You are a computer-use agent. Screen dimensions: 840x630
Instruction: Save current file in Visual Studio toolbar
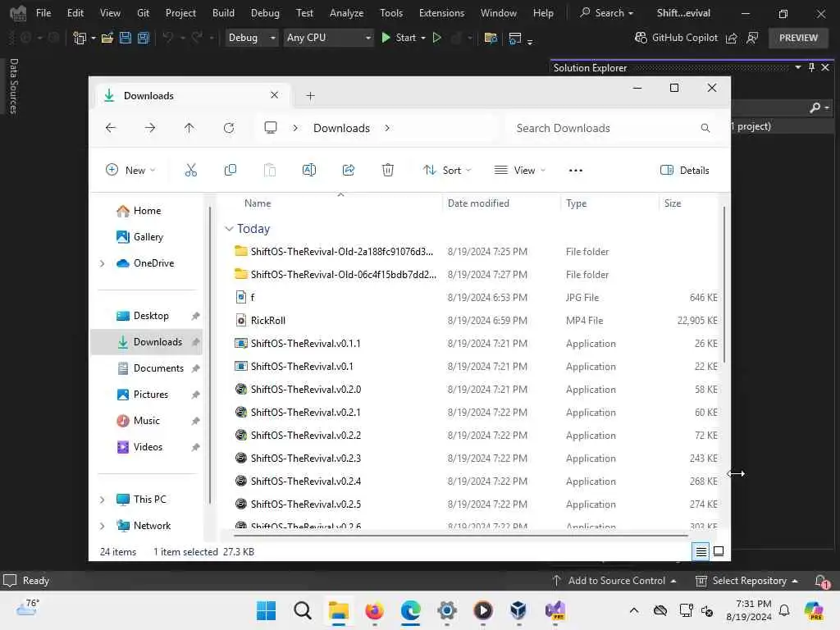(126, 38)
